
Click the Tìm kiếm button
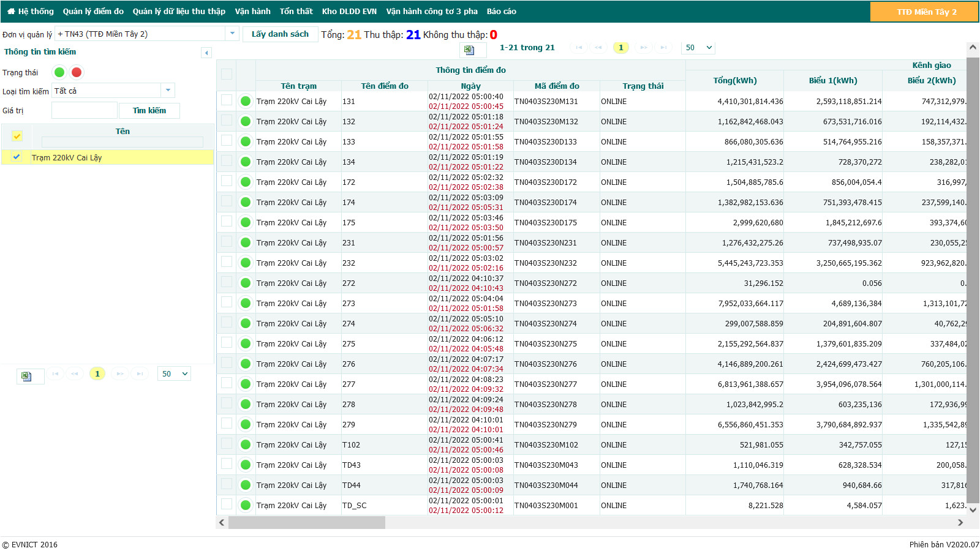click(149, 110)
